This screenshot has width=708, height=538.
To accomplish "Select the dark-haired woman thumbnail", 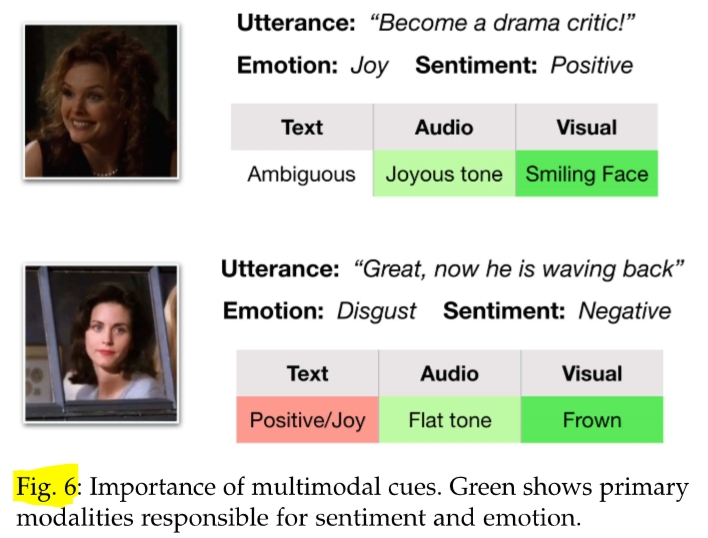I will 101,343.
